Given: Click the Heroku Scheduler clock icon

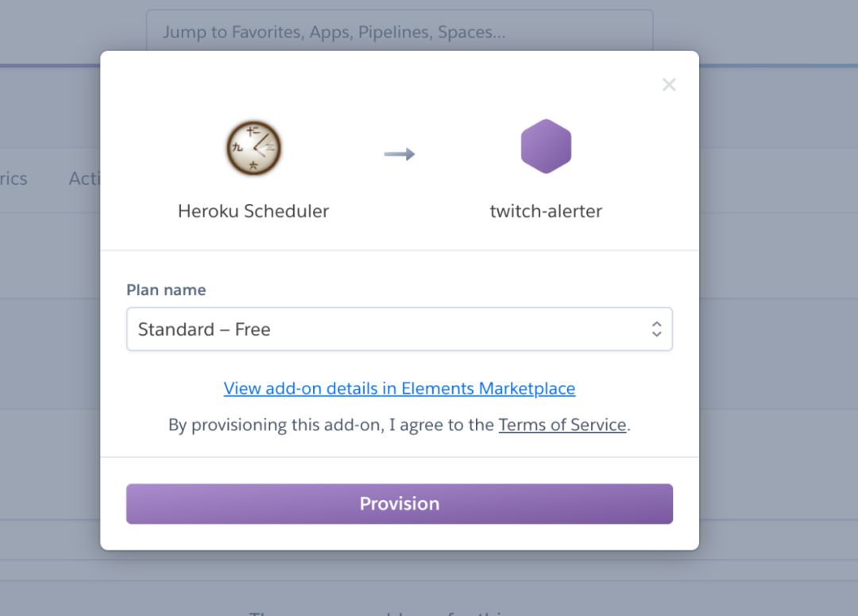Looking at the screenshot, I should tap(253, 148).
